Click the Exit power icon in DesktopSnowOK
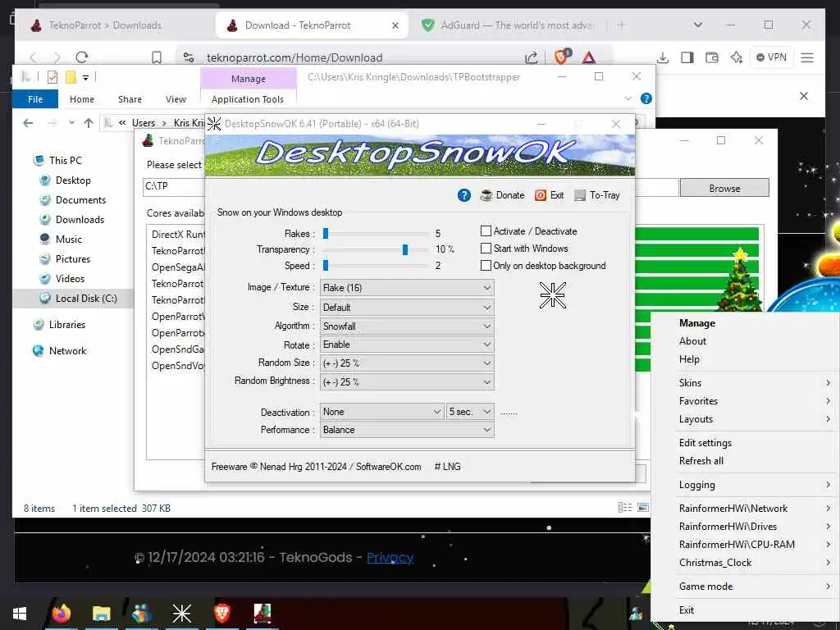The height and width of the screenshot is (630, 840). 540,195
